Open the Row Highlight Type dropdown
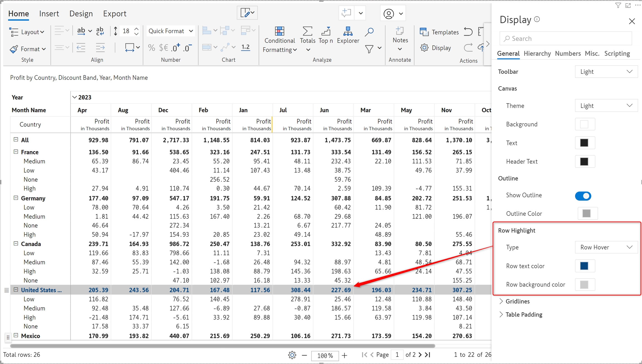The image size is (642, 364). (x=606, y=247)
